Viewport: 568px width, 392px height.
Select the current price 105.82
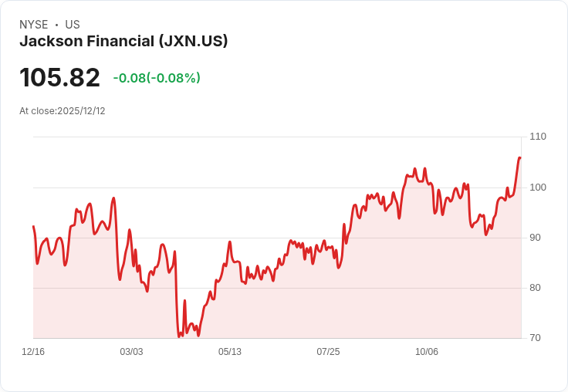tap(59, 77)
